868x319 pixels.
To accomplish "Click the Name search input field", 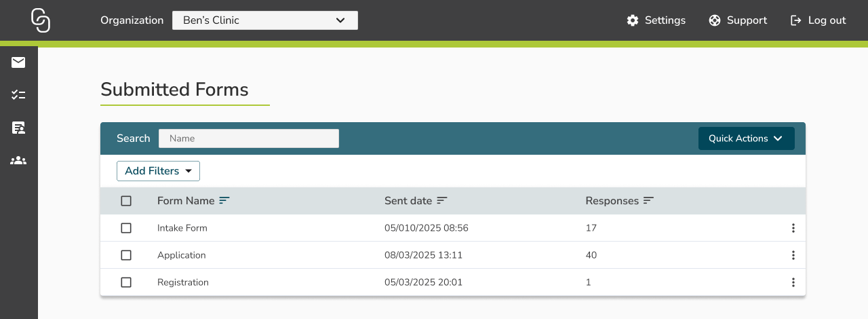I will 249,138.
